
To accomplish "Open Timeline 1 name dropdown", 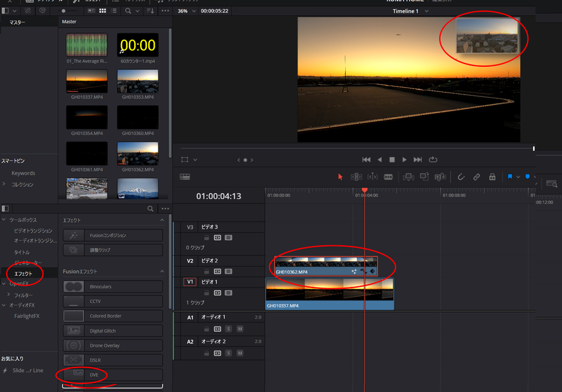I will click(x=426, y=11).
